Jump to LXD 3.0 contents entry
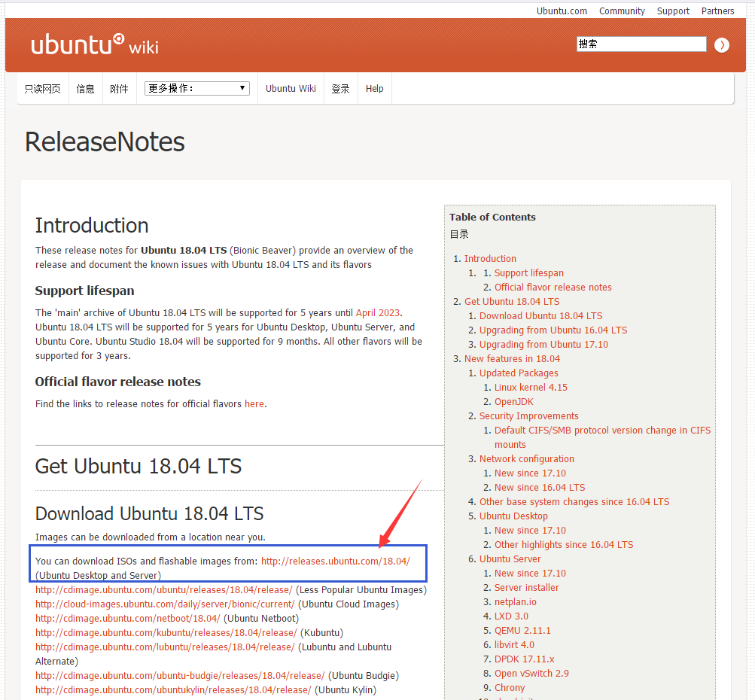Image resolution: width=755 pixels, height=700 pixels. tap(511, 616)
